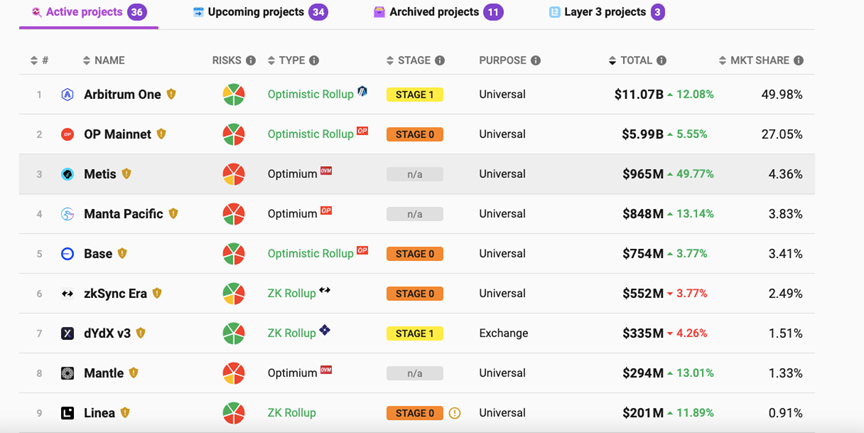Click the Metis project logo icon
This screenshot has height=433, width=864.
(x=67, y=174)
